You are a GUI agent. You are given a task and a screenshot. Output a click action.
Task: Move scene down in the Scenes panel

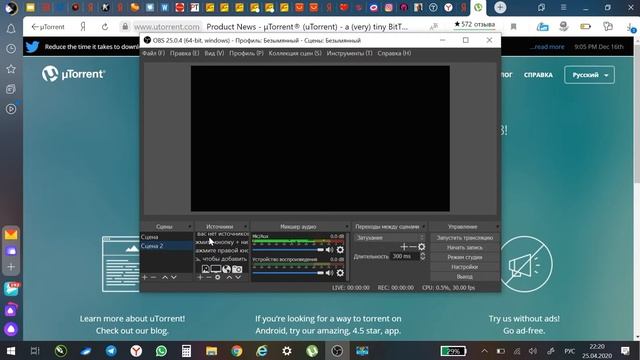pyautogui.click(x=174, y=278)
